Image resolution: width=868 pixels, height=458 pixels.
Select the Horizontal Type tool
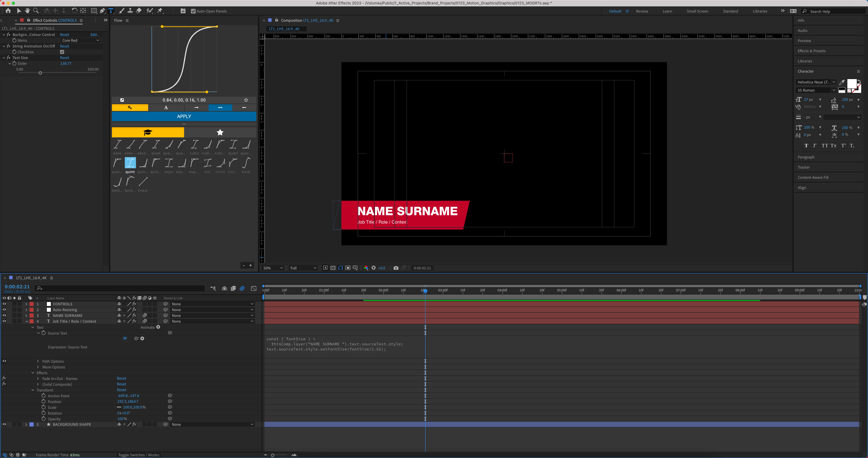pos(111,11)
